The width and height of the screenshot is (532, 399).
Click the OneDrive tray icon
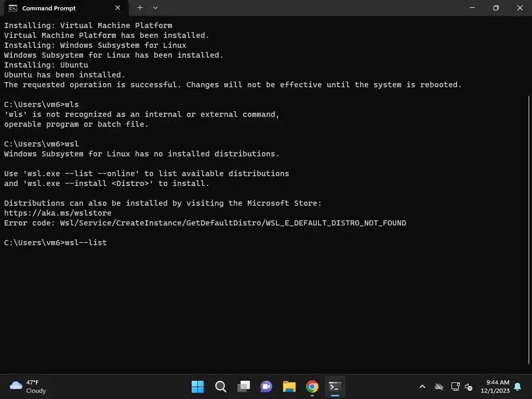coord(439,387)
